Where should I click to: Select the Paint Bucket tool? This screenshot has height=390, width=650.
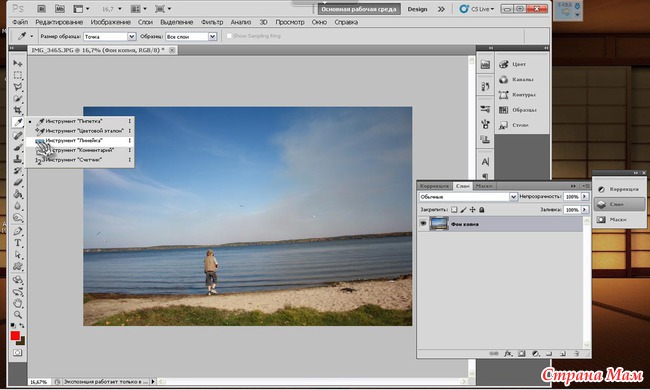[x=17, y=194]
